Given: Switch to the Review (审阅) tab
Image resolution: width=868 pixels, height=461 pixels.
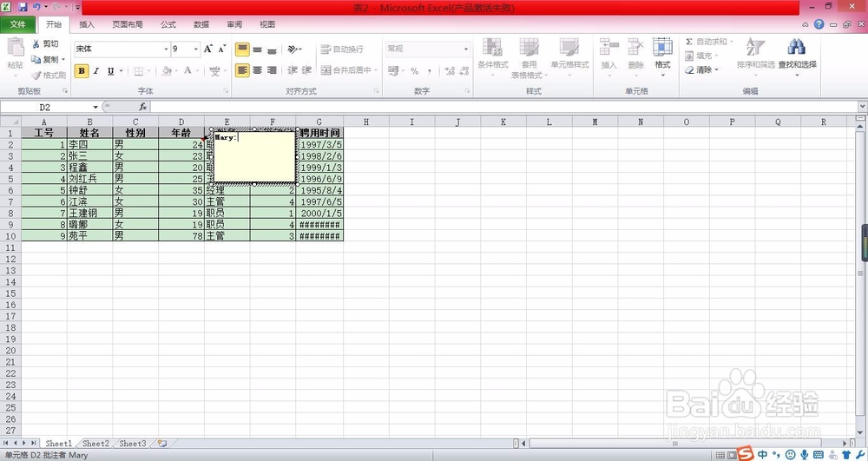Looking at the screenshot, I should (234, 24).
